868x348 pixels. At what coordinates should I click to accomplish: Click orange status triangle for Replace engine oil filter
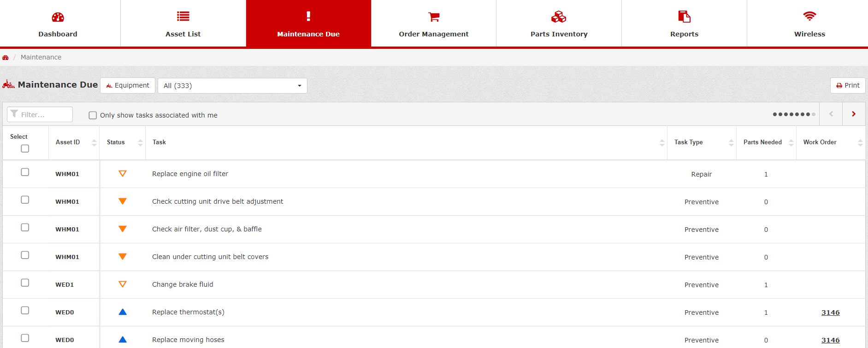(x=122, y=174)
